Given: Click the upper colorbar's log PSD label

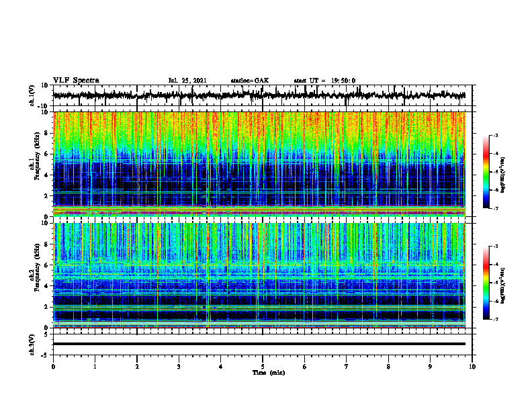Looking at the screenshot, I should (x=502, y=175).
